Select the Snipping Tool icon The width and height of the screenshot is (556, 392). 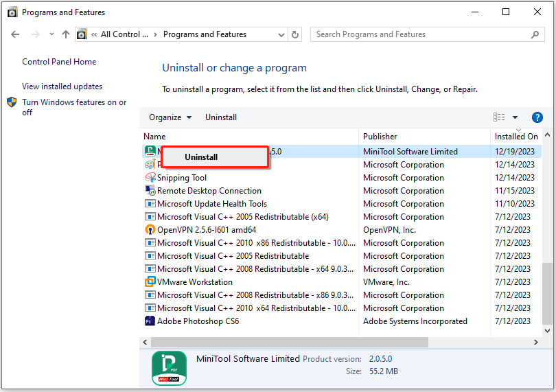click(x=150, y=177)
